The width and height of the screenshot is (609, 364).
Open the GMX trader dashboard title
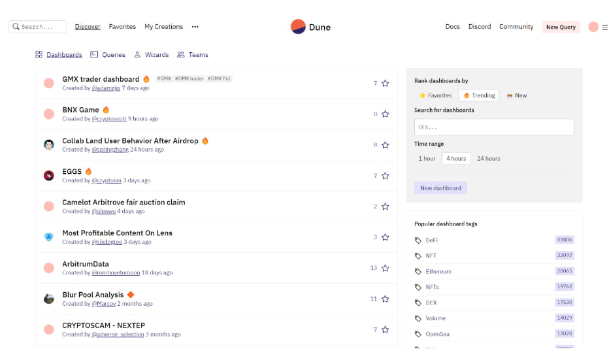pyautogui.click(x=101, y=79)
